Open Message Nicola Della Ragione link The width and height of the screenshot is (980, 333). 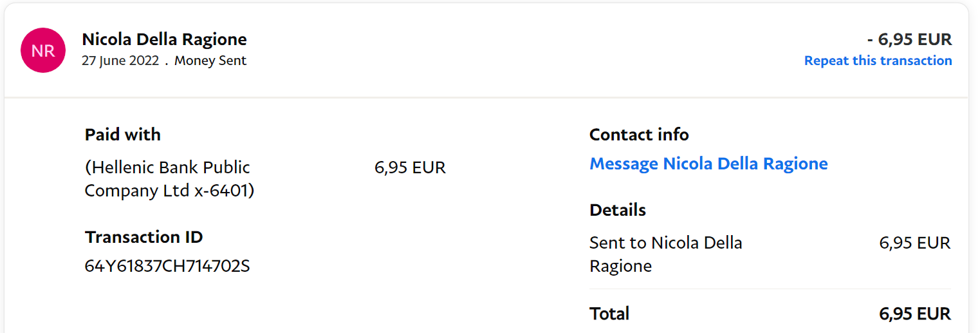coord(708,164)
